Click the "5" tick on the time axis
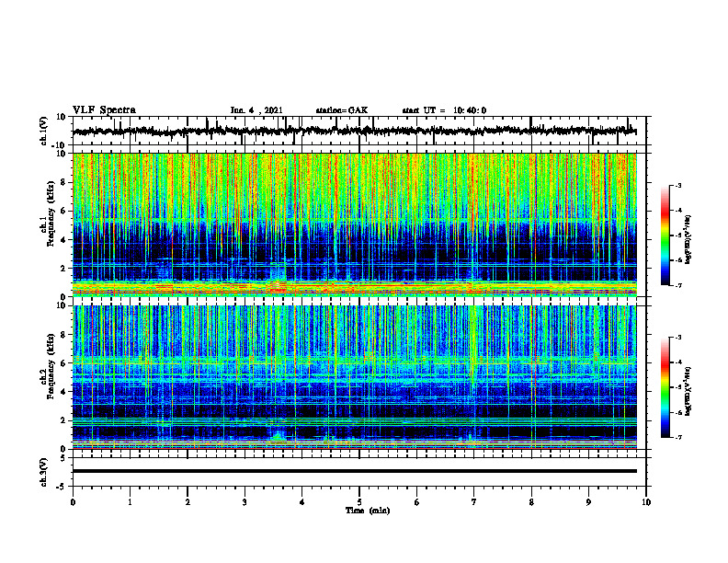This screenshot has height=563, width=728. [x=359, y=502]
